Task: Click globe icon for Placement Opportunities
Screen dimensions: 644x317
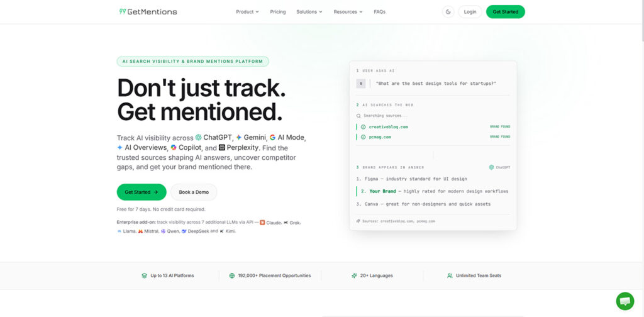Action: point(232,276)
